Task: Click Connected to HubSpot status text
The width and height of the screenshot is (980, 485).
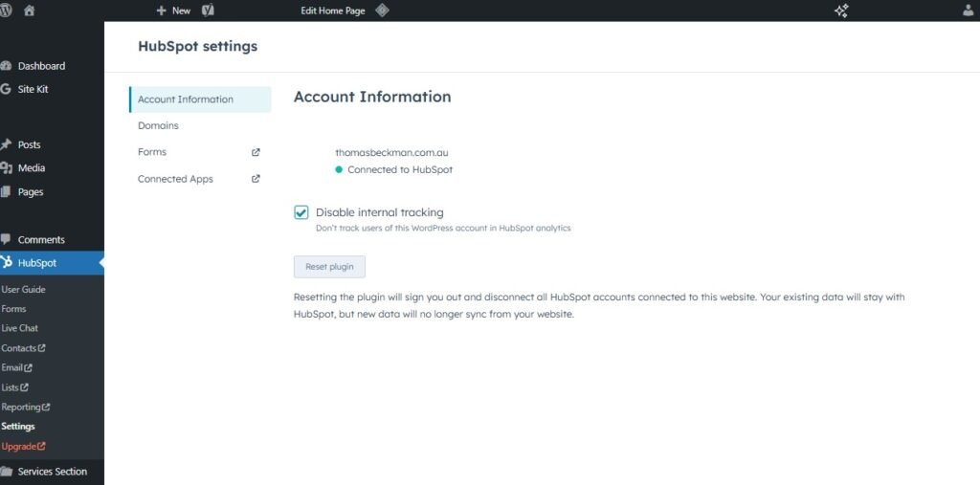Action: (x=400, y=169)
